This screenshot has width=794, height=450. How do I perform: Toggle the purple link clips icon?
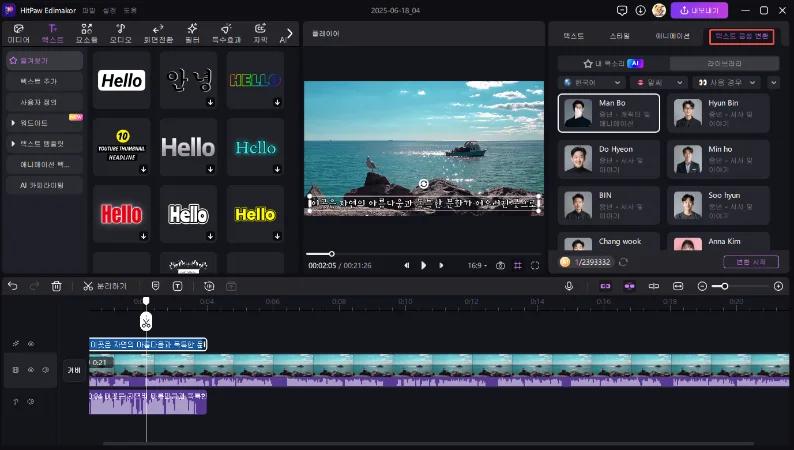tap(605, 286)
